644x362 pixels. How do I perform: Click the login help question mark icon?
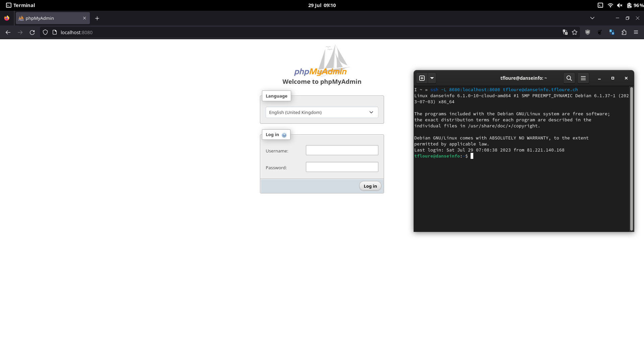coord(284,135)
